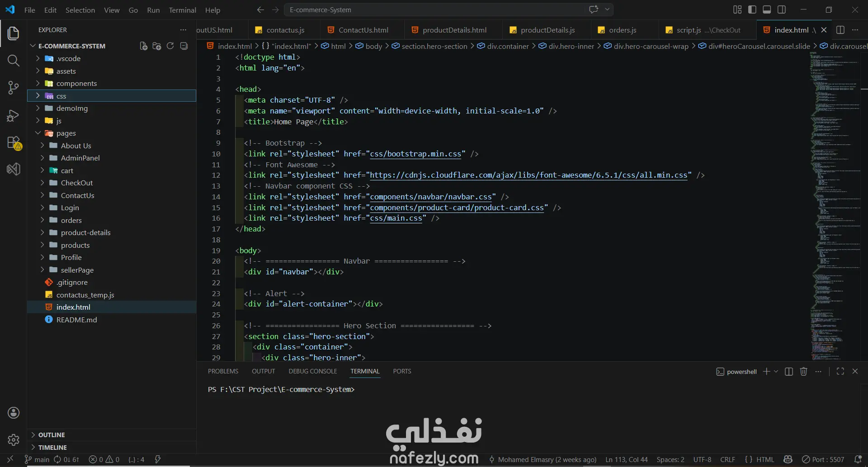
Task: Open contactus_temp.js from Explorer
Action: (x=112, y=295)
